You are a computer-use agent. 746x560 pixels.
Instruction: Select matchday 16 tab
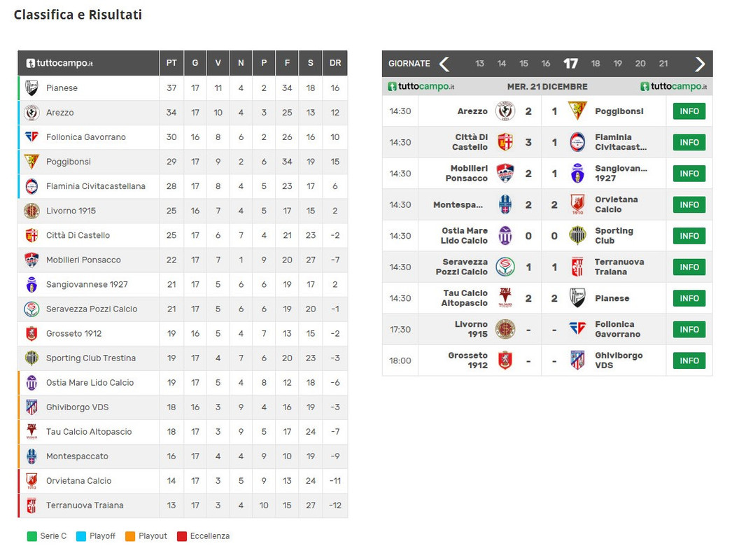(x=546, y=64)
